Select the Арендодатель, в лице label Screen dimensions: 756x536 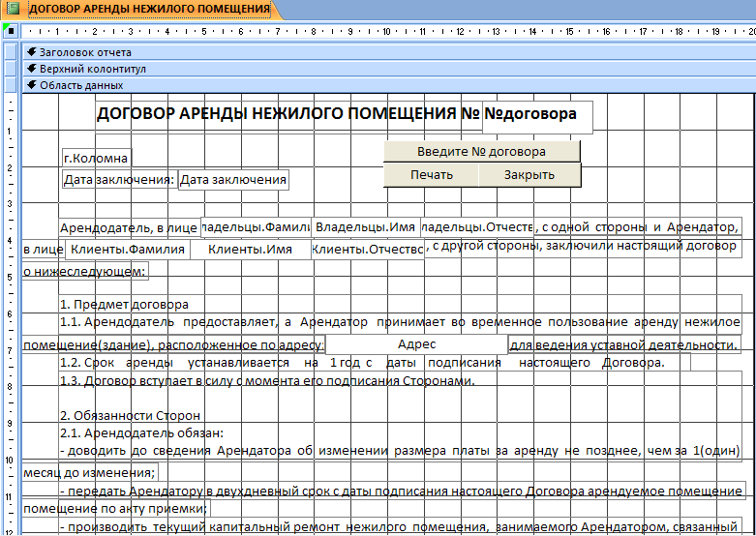coord(129,228)
